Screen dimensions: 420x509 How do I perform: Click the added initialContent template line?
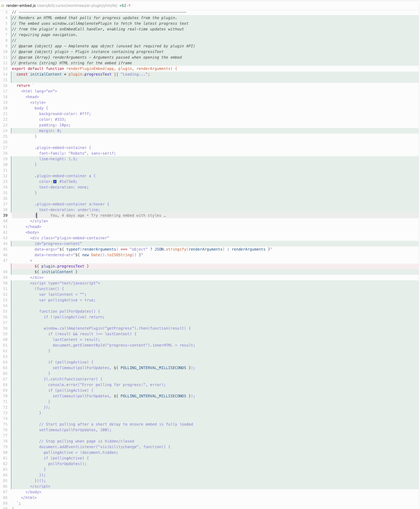tap(56, 272)
